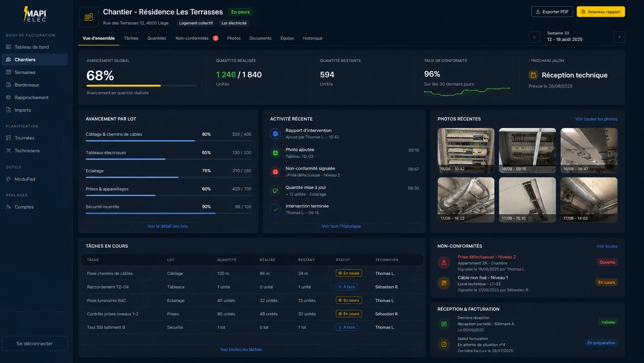Click the Statut facturation icon
Viewport: 644px width, 363px height.
point(444,344)
